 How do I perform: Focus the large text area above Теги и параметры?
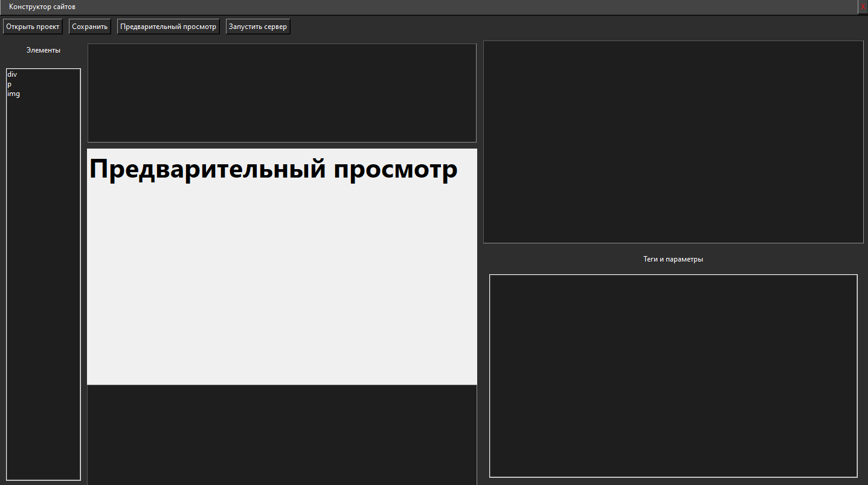[674, 142]
